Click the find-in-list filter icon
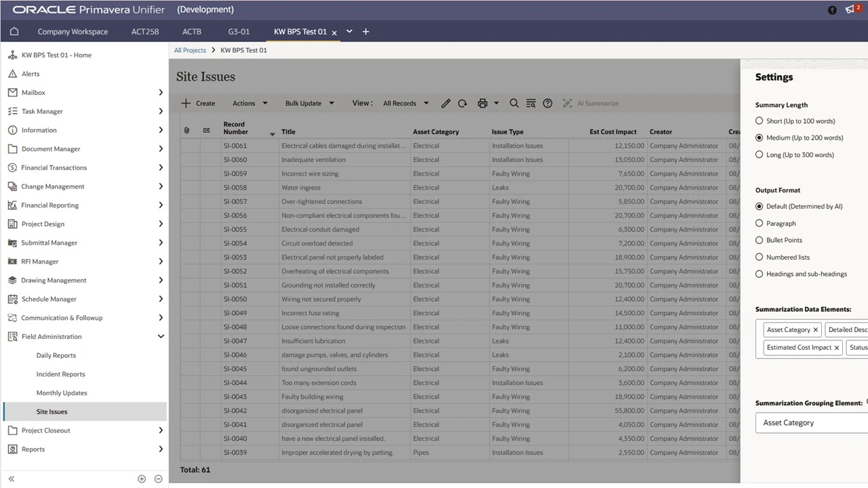 click(x=531, y=103)
